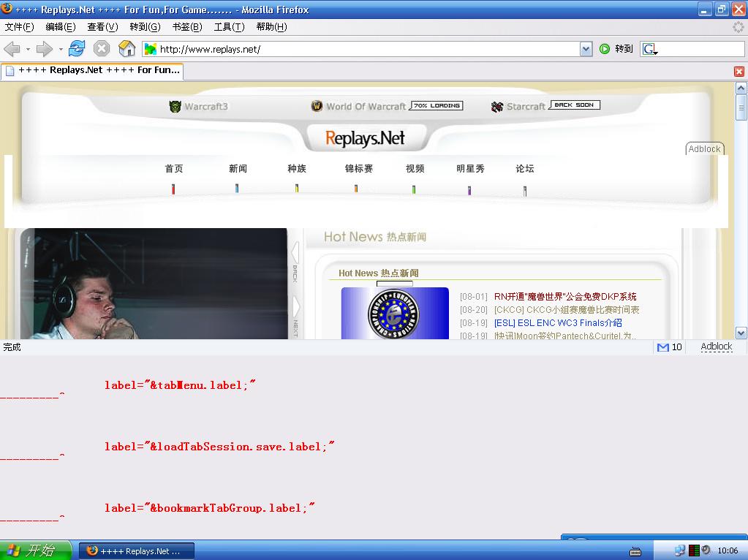Click the Back arrow button
This screenshot has height=560, width=748.
point(12,49)
